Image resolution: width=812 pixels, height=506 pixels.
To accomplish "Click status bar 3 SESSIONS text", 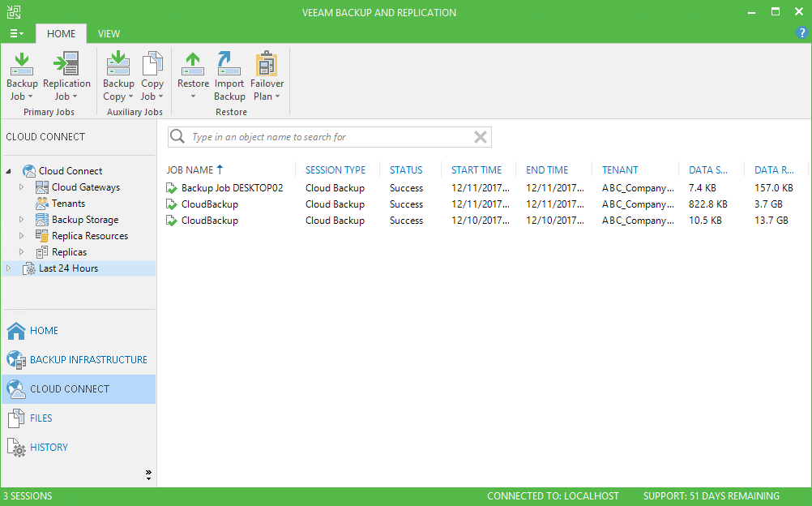I will pos(28,496).
